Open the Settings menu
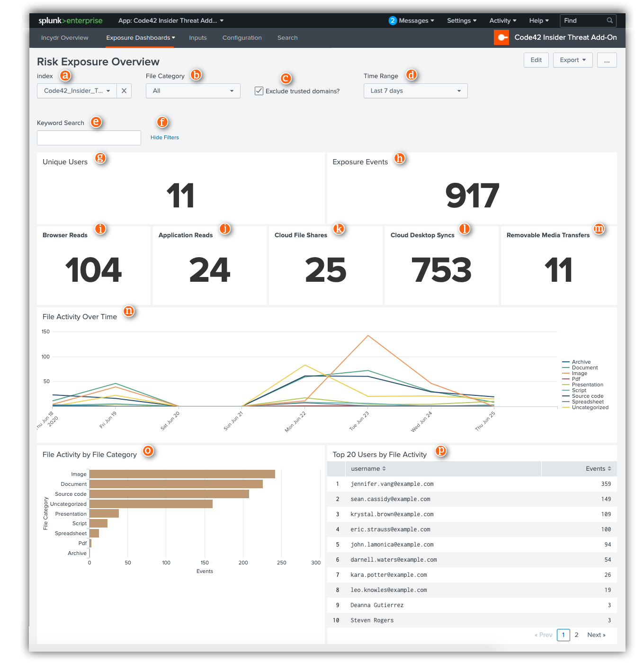 461,20
